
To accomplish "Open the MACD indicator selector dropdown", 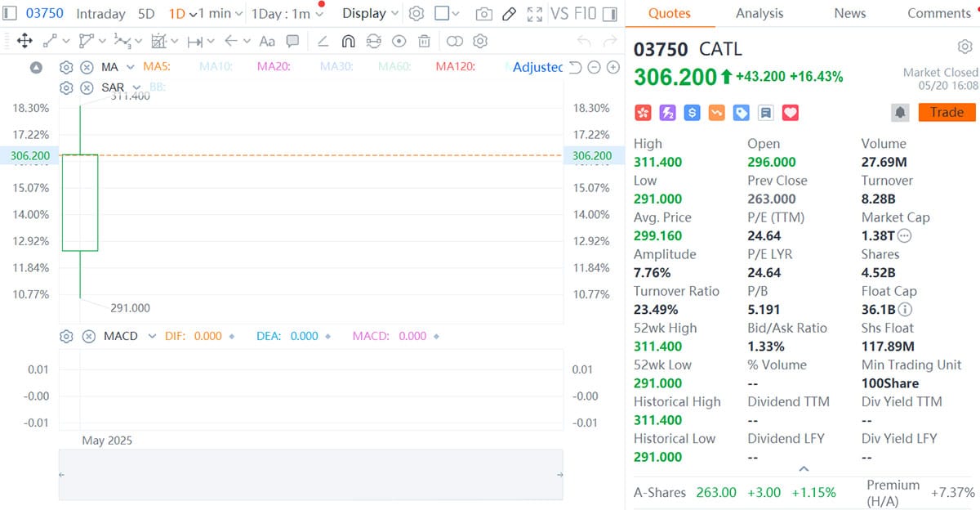I will tap(153, 336).
